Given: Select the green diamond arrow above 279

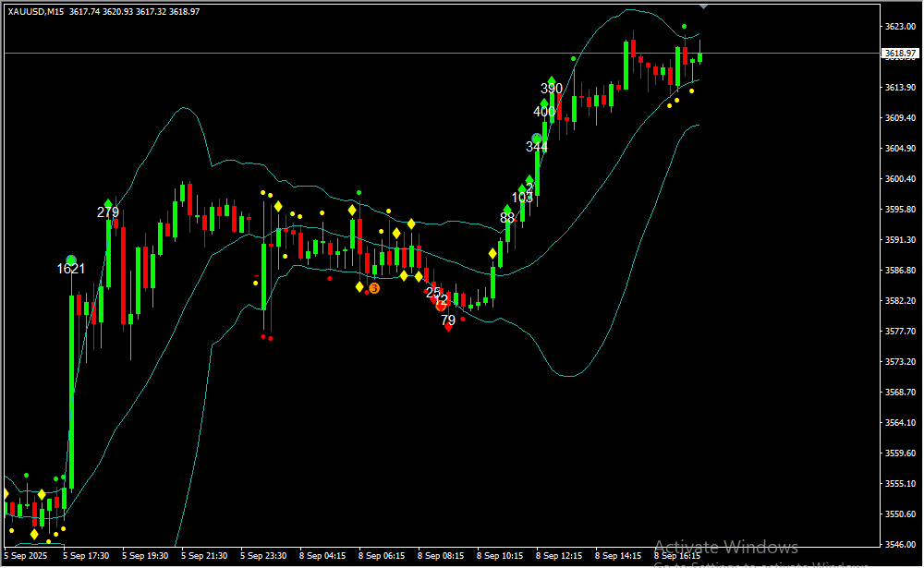Looking at the screenshot, I should pyautogui.click(x=108, y=204).
